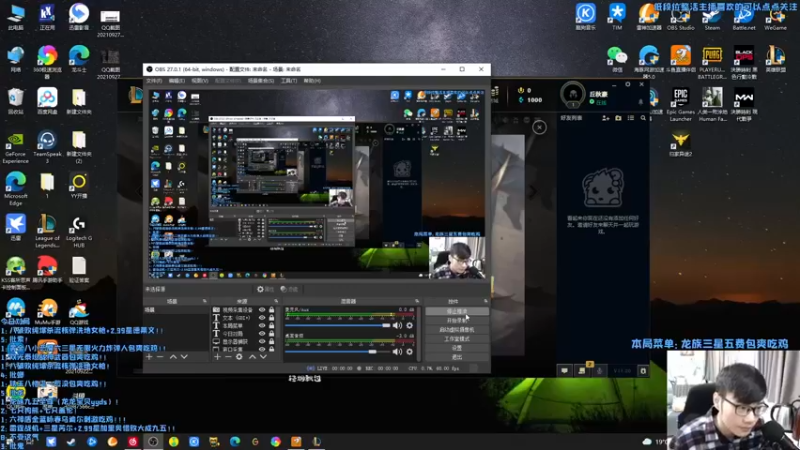Move selected scene down arrow
This screenshot has height=450, width=800.
click(184, 357)
